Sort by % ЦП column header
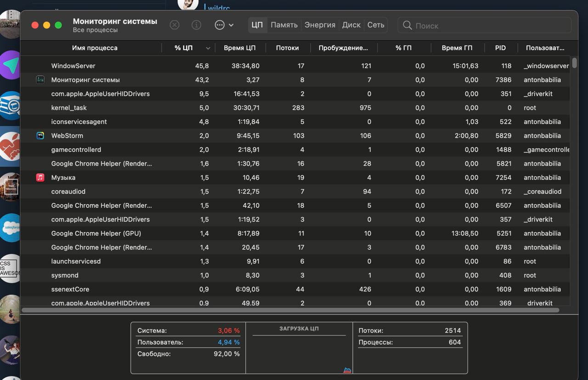Image resolution: width=588 pixels, height=380 pixels. coord(184,48)
